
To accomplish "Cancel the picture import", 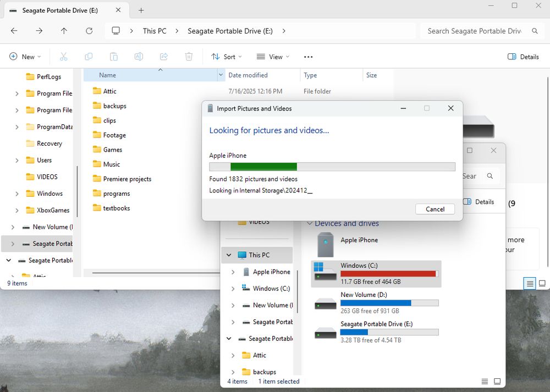I will tap(435, 209).
